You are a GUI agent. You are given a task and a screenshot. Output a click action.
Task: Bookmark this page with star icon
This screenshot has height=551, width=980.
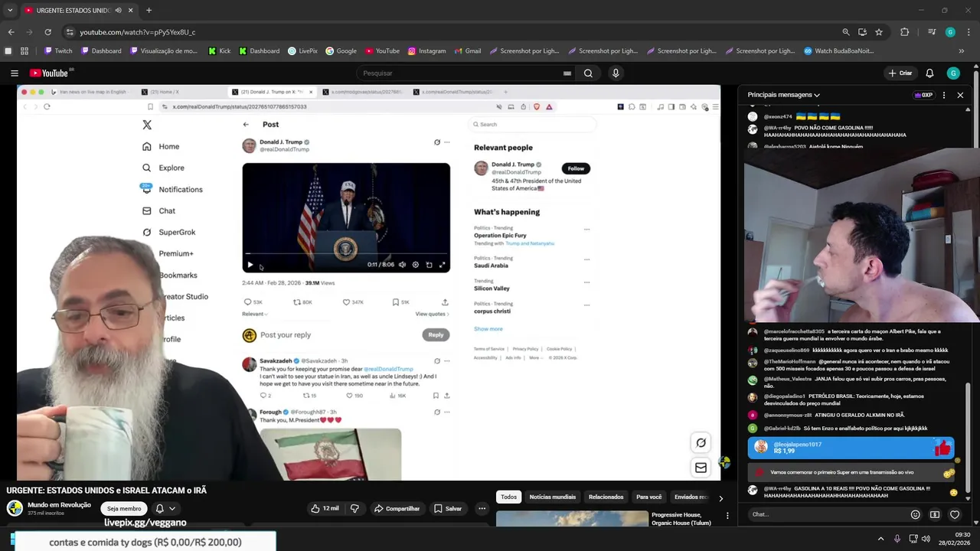[879, 32]
